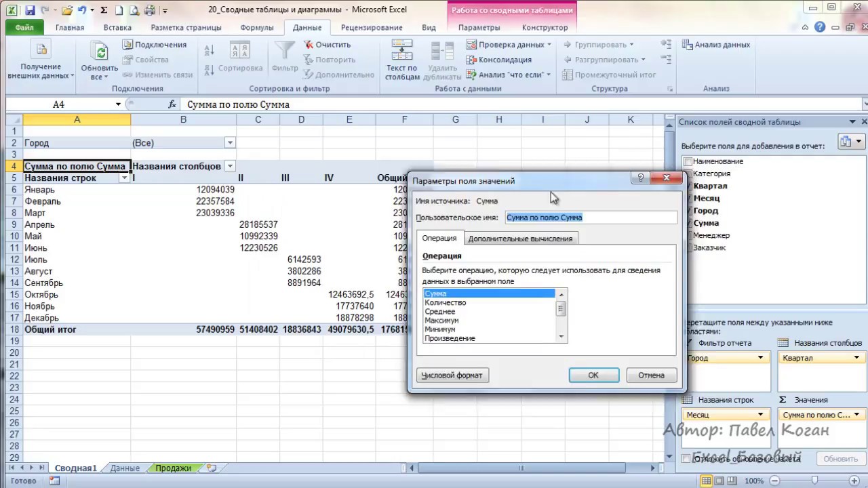Click the Open folder icon in quick access toolbar
The width and height of the screenshot is (868, 488).
click(66, 10)
